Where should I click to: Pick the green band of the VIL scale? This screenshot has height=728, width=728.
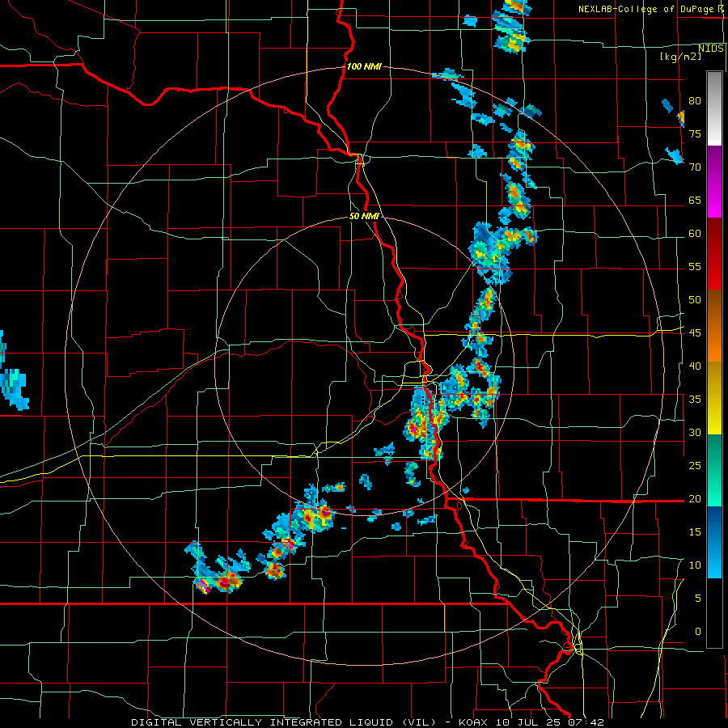(714, 470)
